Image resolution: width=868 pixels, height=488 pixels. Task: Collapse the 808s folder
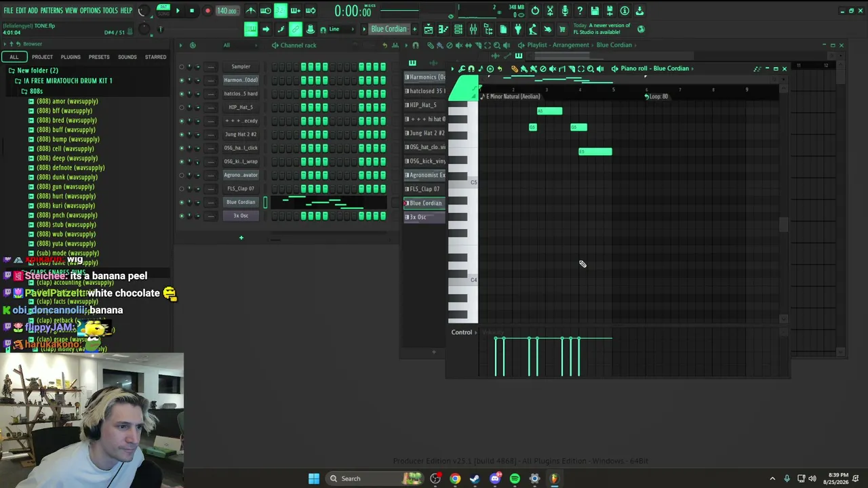(24, 91)
